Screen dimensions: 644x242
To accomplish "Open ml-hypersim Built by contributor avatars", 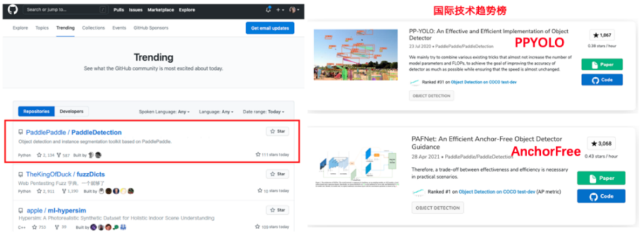I will (x=108, y=227).
